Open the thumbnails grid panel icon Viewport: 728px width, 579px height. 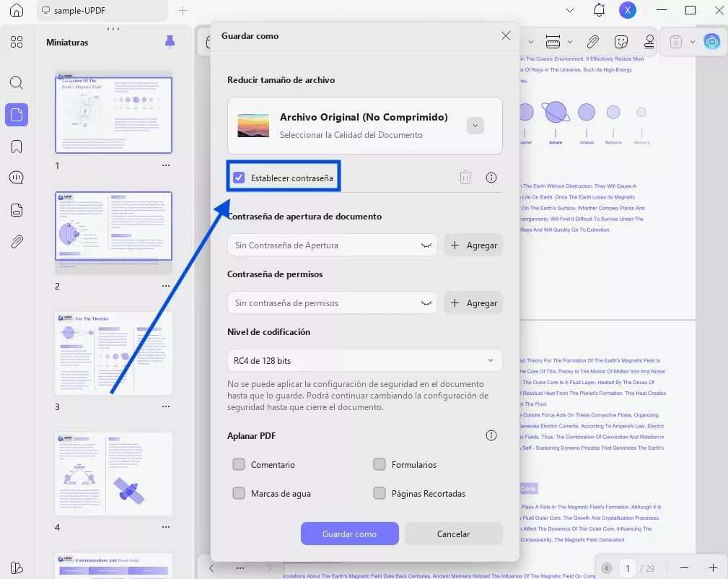point(17,43)
